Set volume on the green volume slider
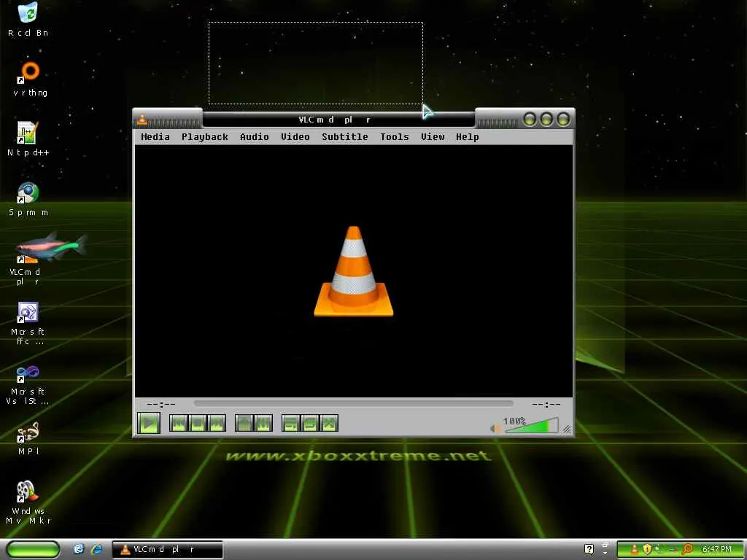The width and height of the screenshot is (747, 560). [x=532, y=426]
